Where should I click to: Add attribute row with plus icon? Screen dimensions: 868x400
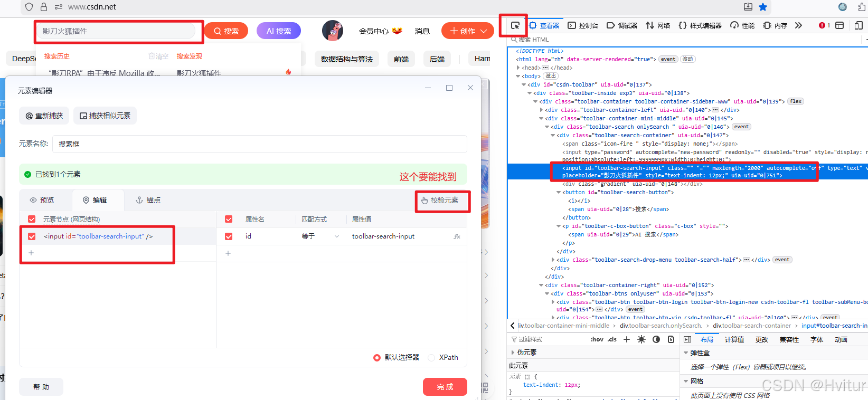coord(228,253)
